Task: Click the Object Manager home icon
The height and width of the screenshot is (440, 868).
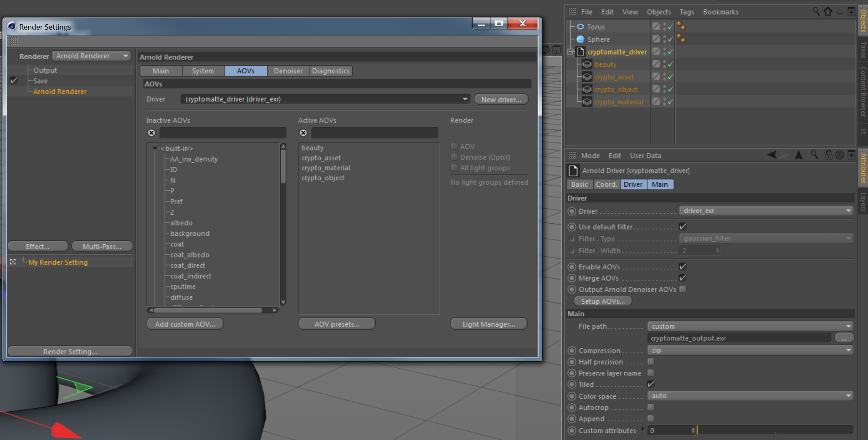Action: point(828,12)
